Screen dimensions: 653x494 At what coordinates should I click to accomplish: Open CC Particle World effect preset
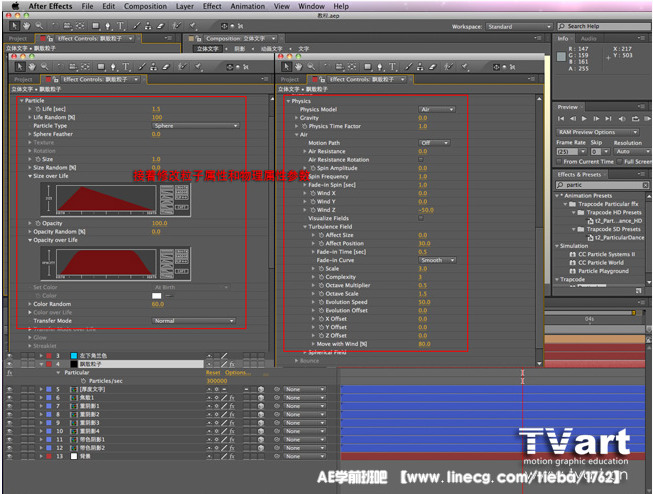pos(601,262)
